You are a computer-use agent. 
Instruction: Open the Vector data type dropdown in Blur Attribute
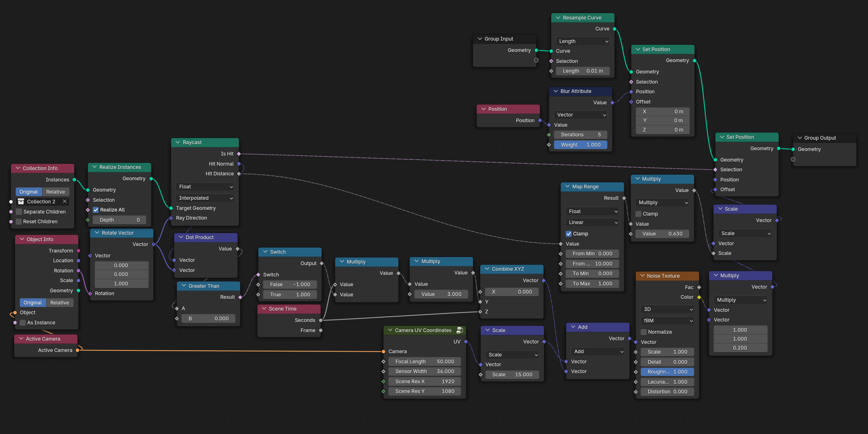[x=581, y=115]
